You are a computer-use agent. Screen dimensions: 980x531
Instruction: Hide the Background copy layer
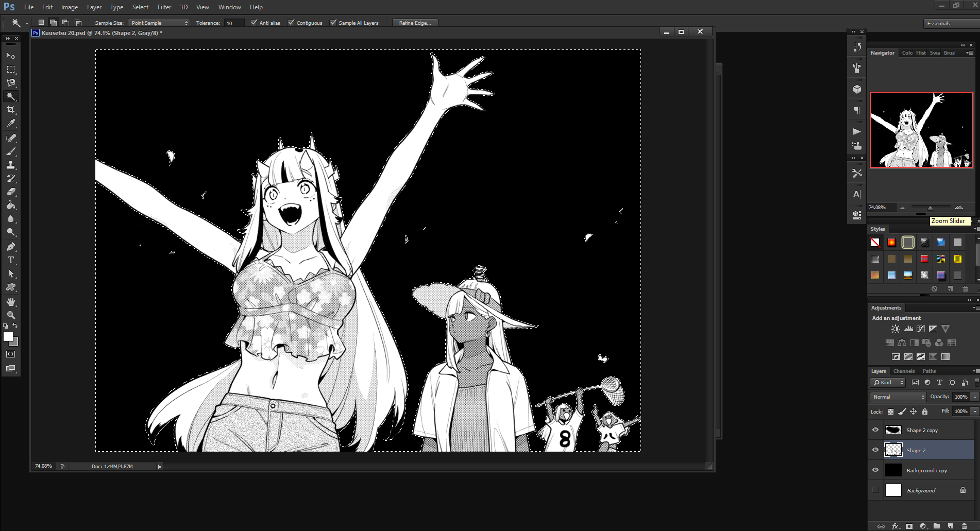point(875,470)
